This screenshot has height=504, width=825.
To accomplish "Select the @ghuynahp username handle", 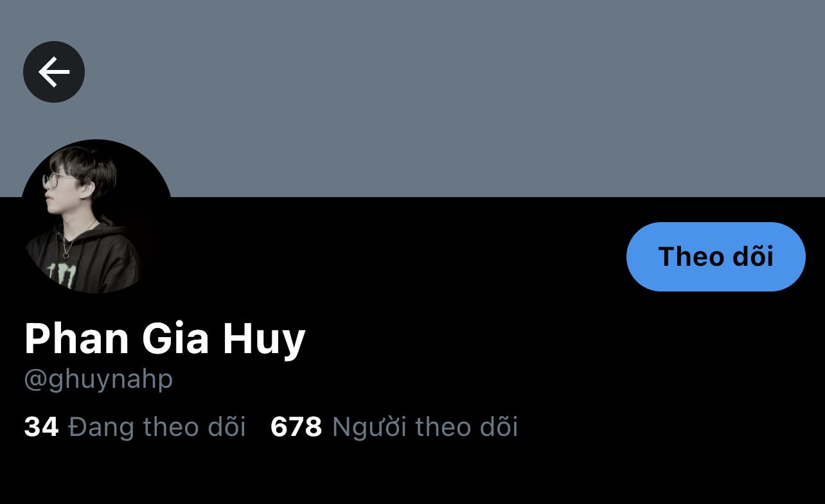I will point(98,379).
